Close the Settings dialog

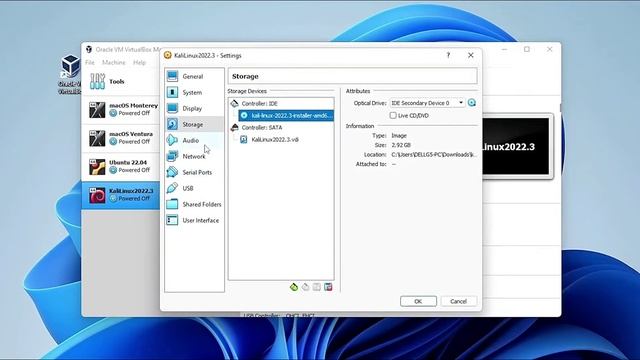coord(471,55)
